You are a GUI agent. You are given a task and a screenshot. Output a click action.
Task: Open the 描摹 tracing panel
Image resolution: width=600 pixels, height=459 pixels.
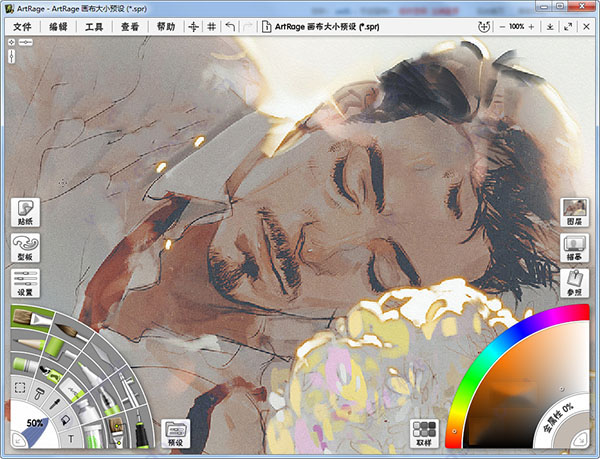(x=574, y=247)
